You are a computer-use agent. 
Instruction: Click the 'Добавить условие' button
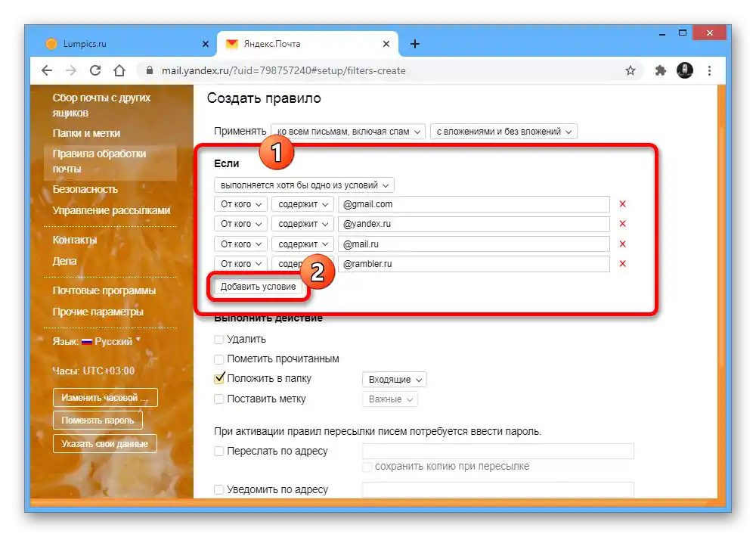[258, 287]
